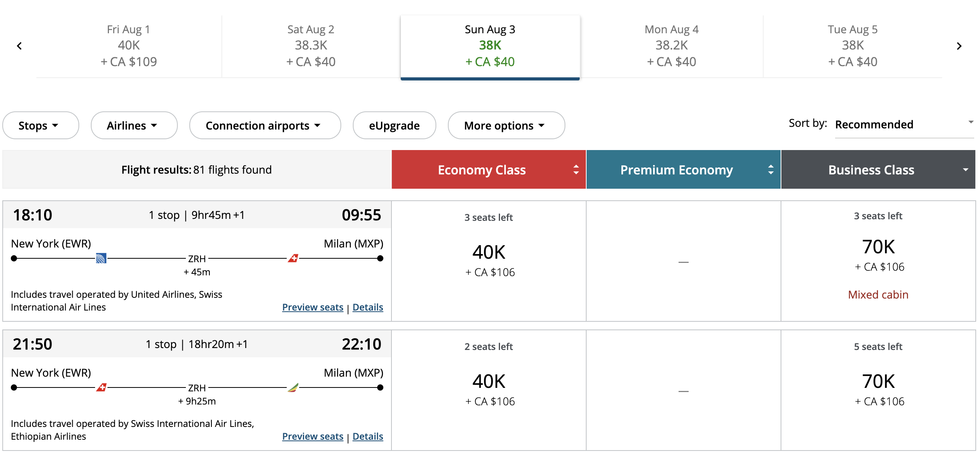Expand the Connection airports filter
This screenshot has width=980, height=454.
pyautogui.click(x=265, y=125)
